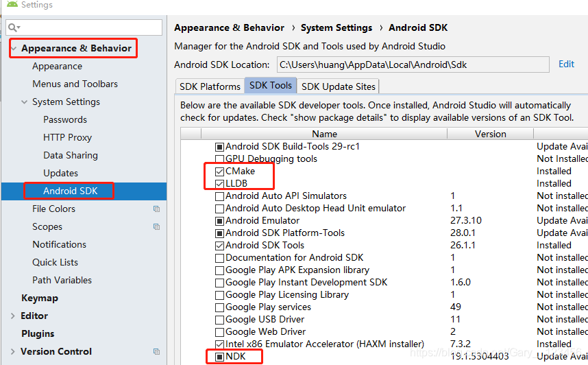Check Google Play Licensing Library
Viewport: 588px width, 365px height.
[x=220, y=296]
